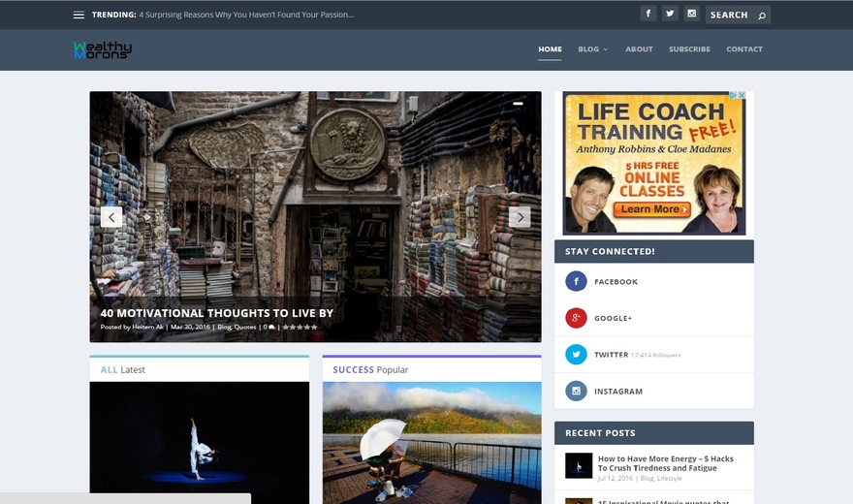Click the Instagram label in Stay Connected
This screenshot has height=504, width=853.
coord(618,391)
